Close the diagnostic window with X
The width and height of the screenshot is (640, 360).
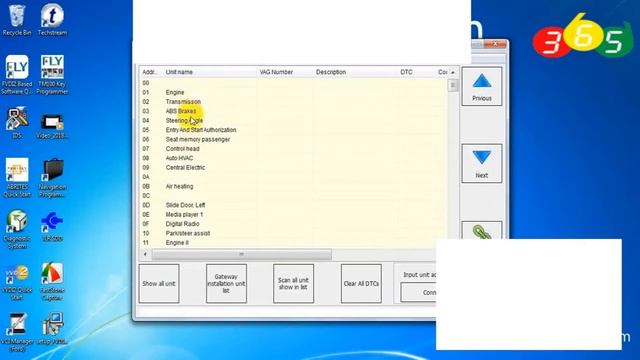tap(495, 44)
